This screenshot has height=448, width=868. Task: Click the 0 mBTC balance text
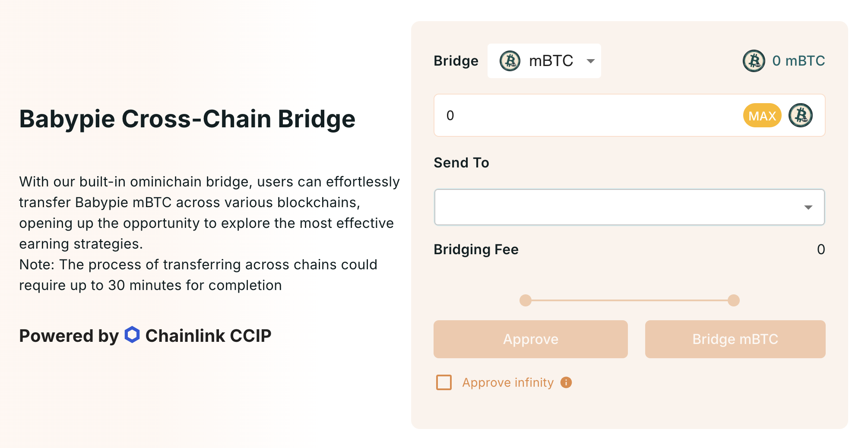click(798, 61)
